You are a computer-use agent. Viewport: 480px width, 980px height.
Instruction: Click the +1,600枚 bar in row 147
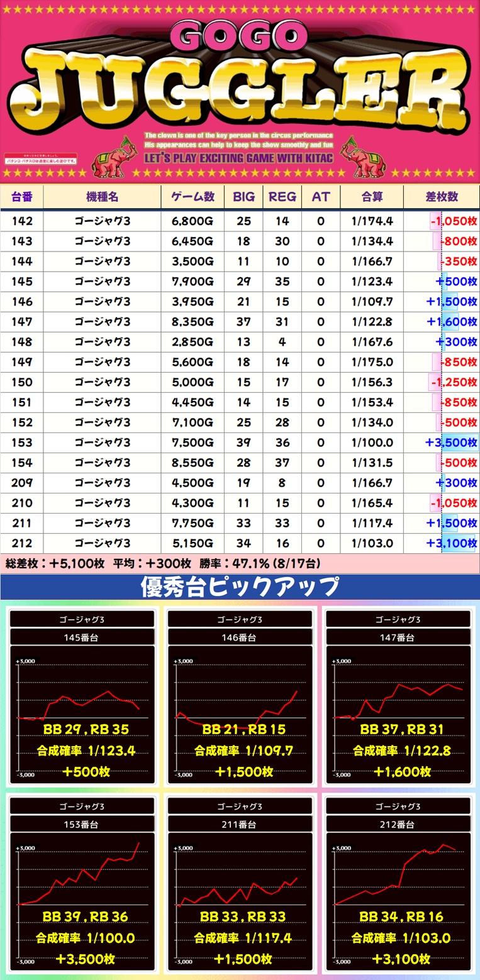click(451, 322)
